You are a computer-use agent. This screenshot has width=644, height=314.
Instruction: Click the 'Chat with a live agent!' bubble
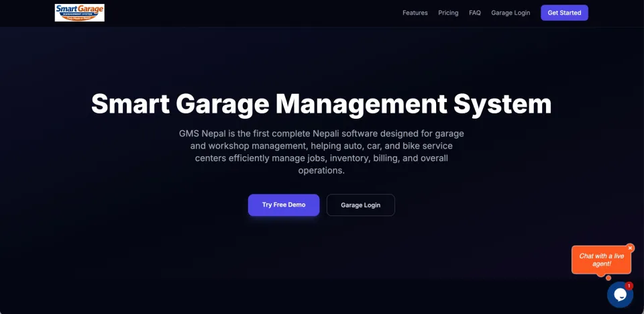tap(601, 260)
